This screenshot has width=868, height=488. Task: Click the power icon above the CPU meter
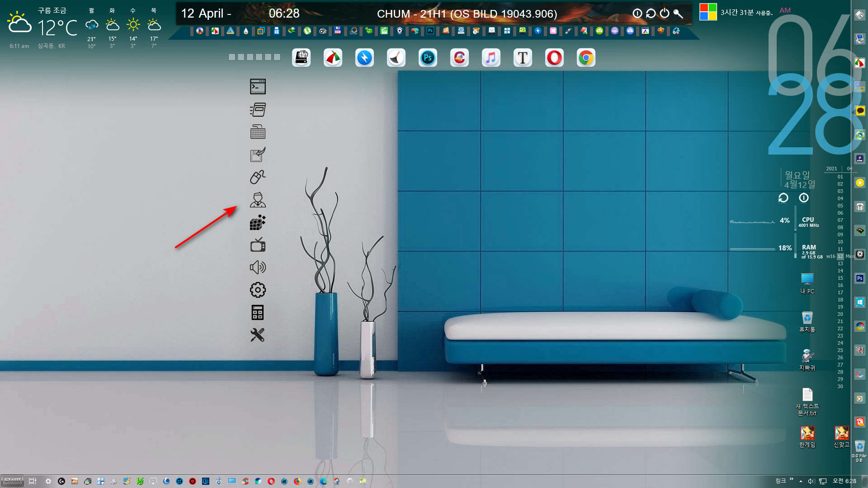(x=804, y=198)
